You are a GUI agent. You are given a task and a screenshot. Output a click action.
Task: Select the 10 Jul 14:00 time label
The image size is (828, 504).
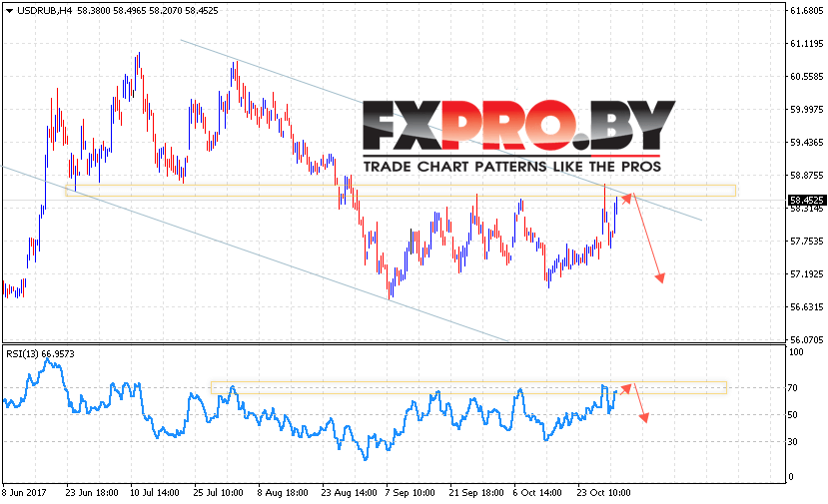155,493
